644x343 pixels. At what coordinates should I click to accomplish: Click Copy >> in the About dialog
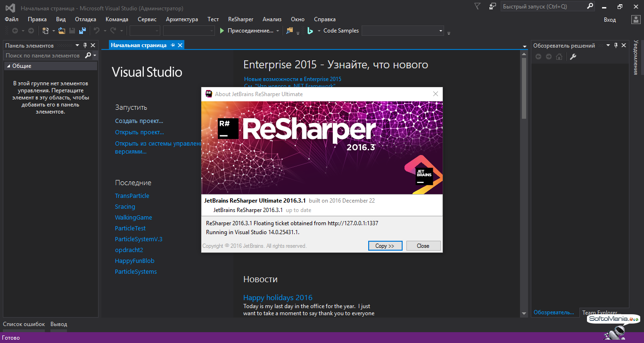point(385,246)
